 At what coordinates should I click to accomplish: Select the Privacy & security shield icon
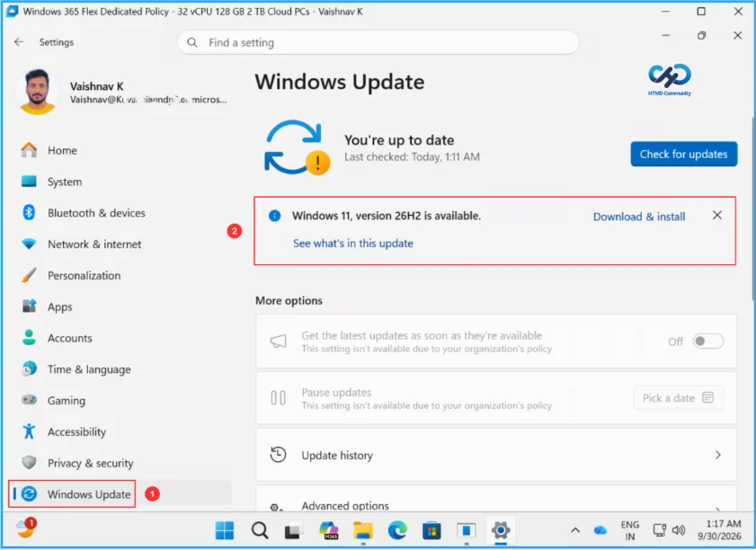click(29, 463)
